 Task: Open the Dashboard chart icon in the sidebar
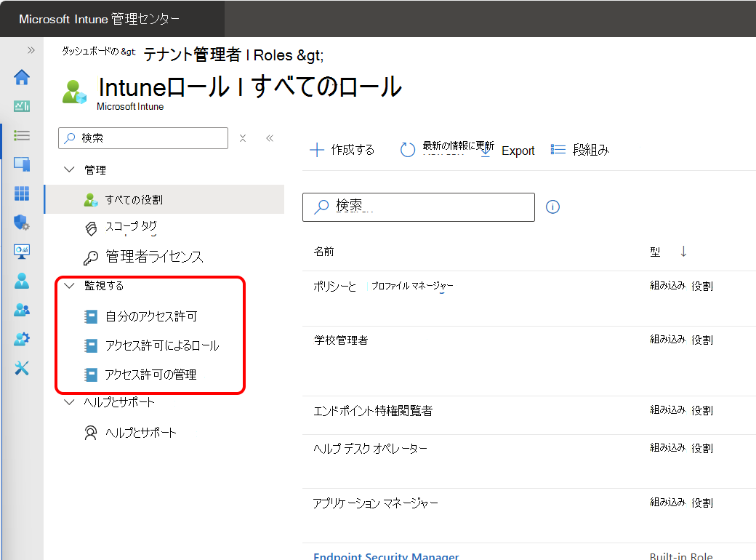click(22, 106)
